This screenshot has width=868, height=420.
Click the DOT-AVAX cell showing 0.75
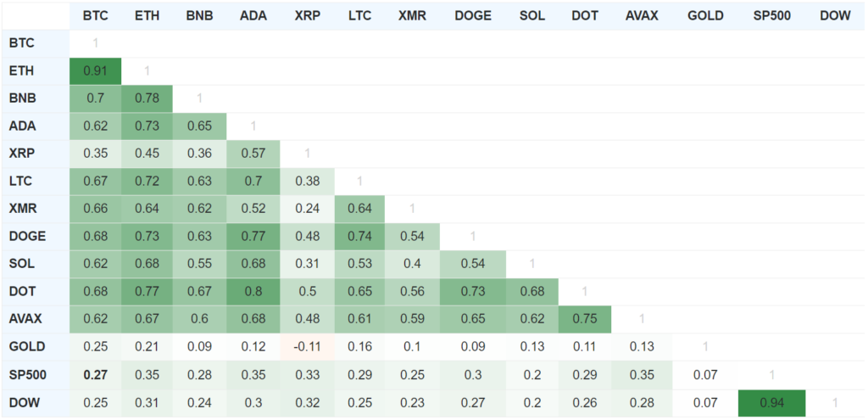coord(584,319)
